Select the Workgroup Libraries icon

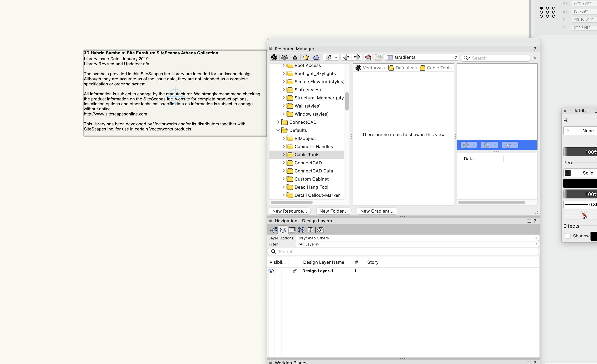[284, 57]
